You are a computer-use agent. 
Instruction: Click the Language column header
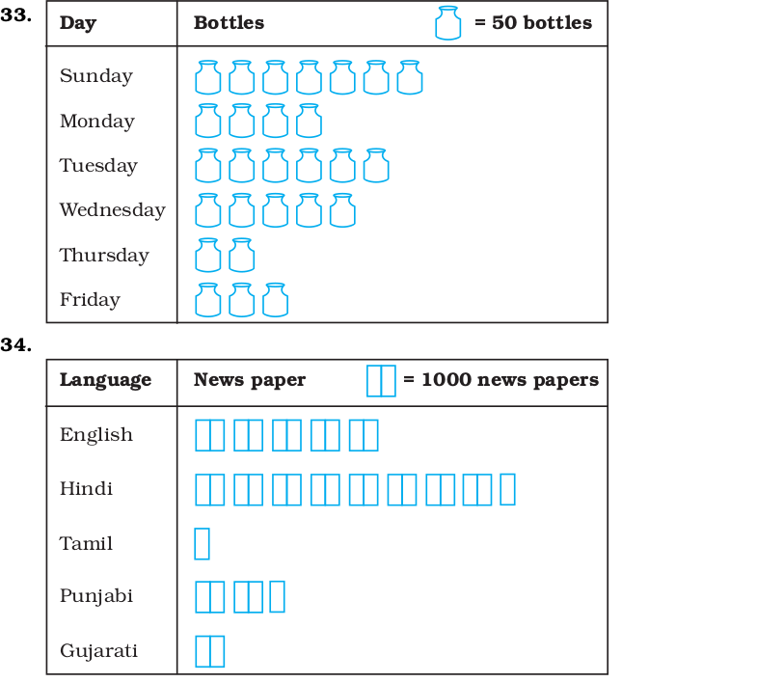coord(105,380)
